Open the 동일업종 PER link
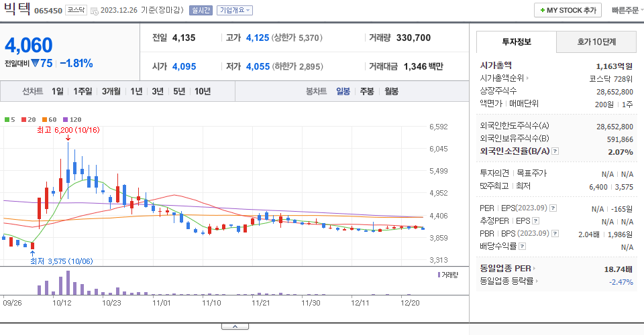 [x=507, y=269]
